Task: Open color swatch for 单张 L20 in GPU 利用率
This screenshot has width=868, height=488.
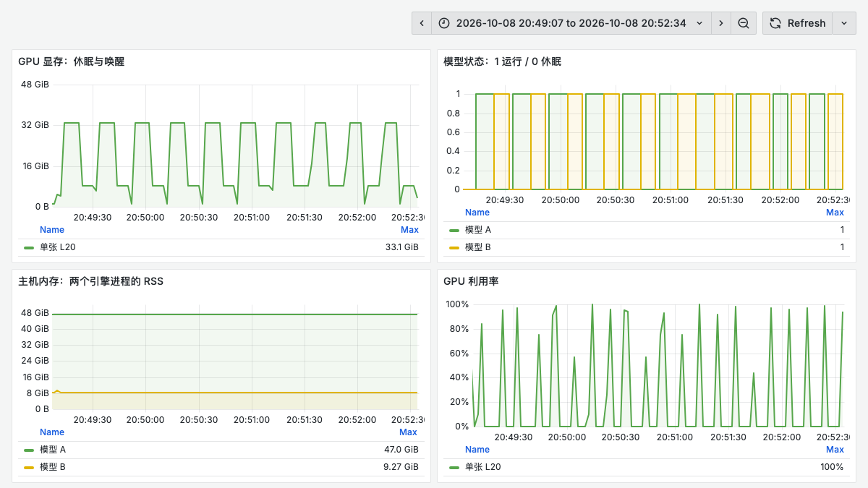Action: click(454, 467)
